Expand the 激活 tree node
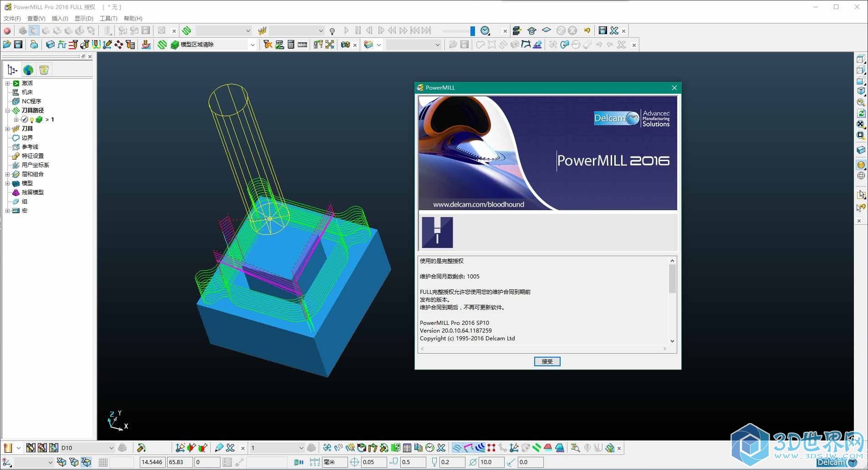 click(7, 83)
